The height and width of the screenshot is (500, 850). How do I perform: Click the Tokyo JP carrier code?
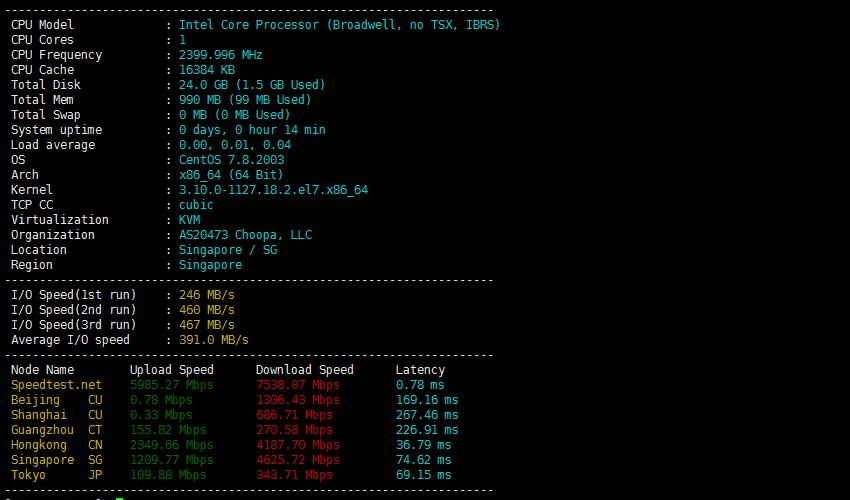95,475
